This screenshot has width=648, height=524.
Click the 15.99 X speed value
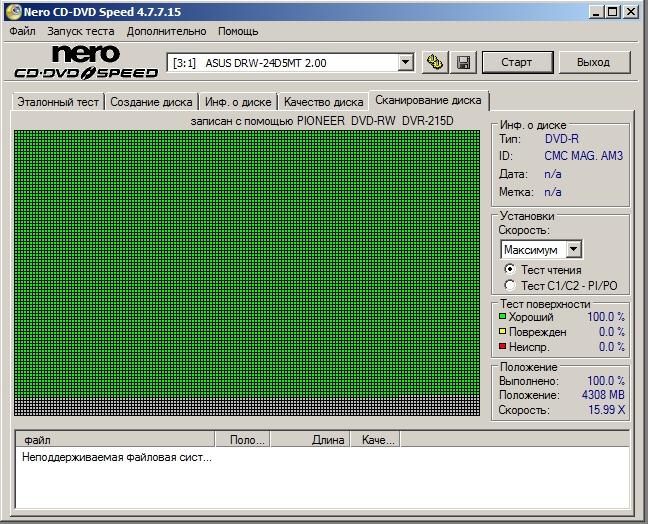click(606, 410)
